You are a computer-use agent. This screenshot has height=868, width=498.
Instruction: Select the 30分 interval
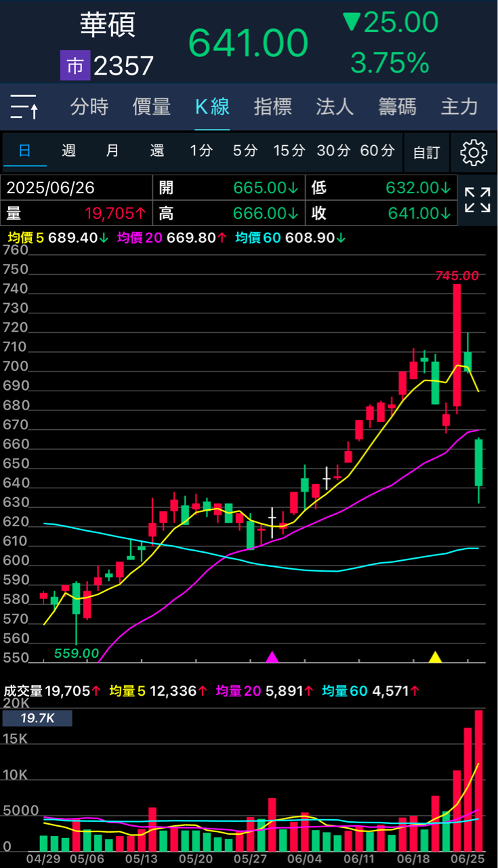pyautogui.click(x=334, y=151)
